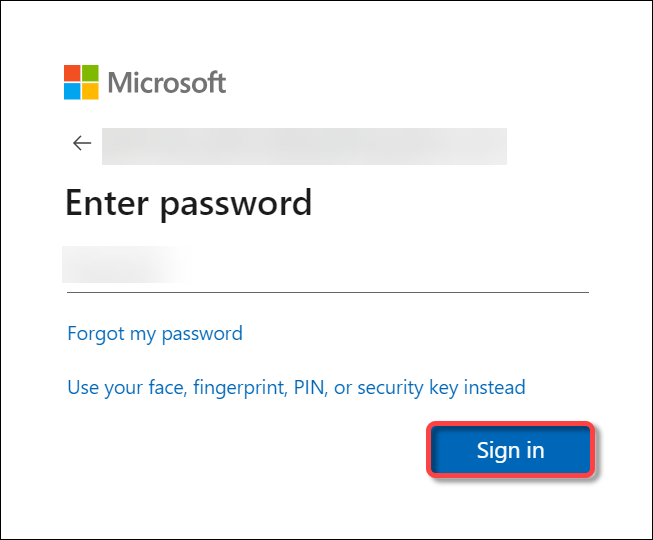Click the Enter password heading
This screenshot has width=653, height=540.
(189, 204)
